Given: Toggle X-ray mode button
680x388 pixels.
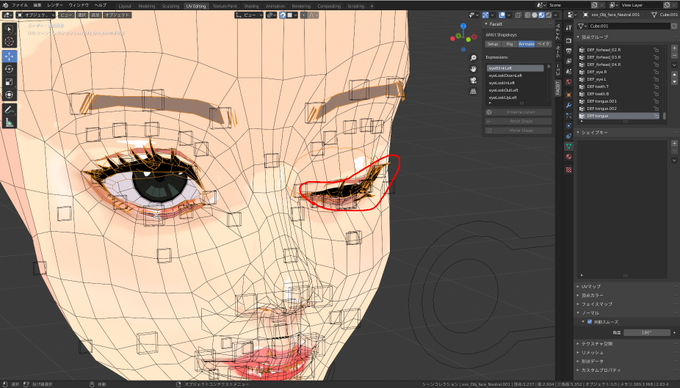Looking at the screenshot, I should point(518,15).
